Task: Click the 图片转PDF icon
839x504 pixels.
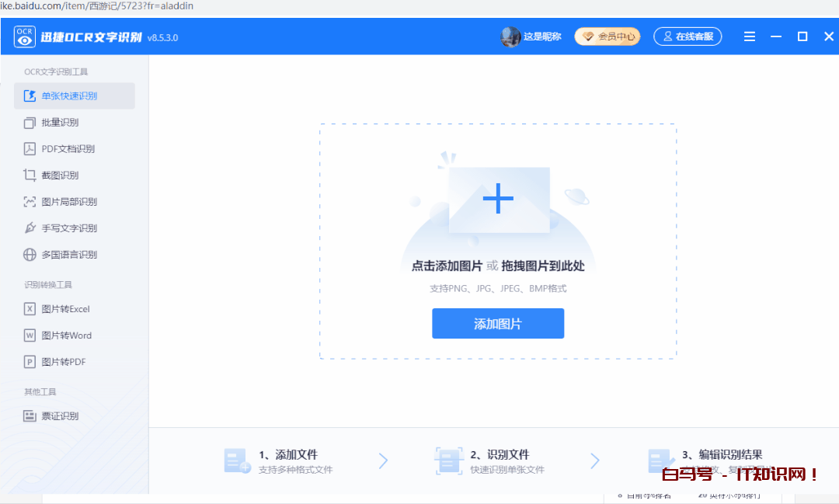Action: click(x=30, y=362)
